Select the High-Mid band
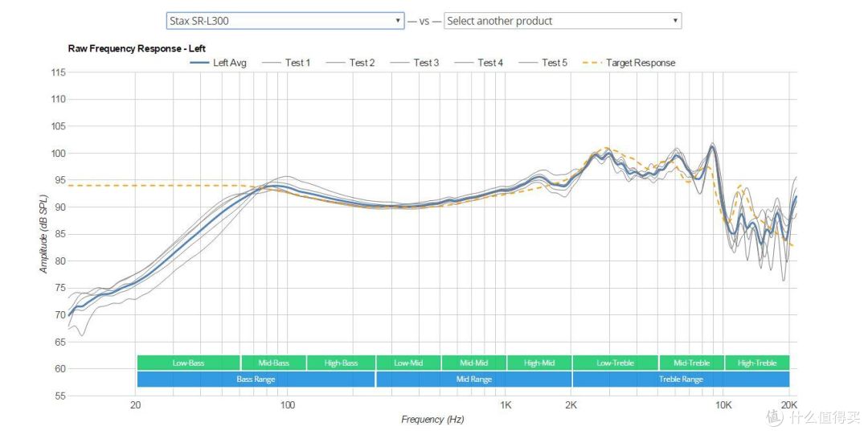Screen dimensions: 868x435 [538, 363]
